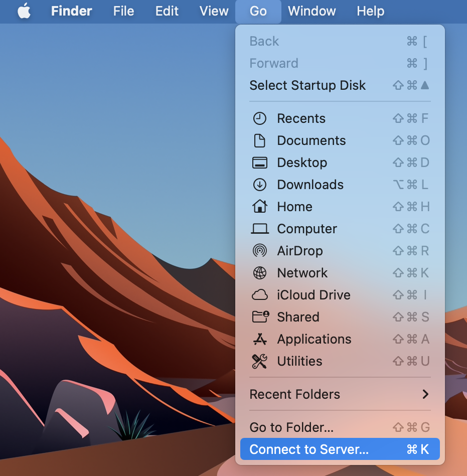This screenshot has width=467, height=476.
Task: Open the Window menu
Action: coord(312,11)
